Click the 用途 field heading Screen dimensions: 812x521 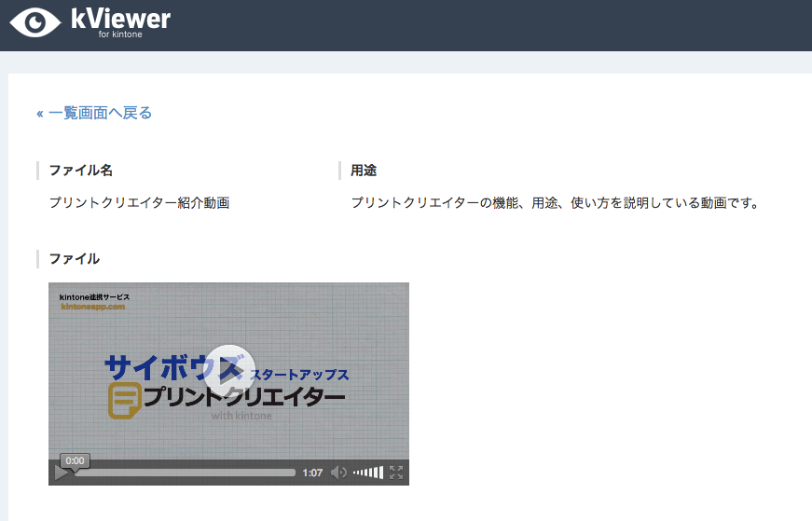(x=364, y=171)
